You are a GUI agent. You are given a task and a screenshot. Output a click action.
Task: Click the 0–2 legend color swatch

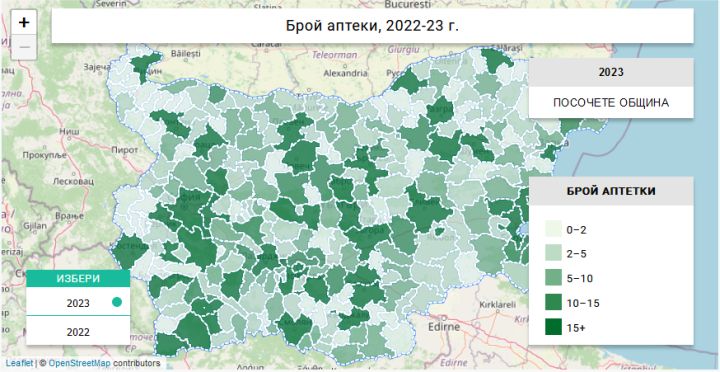click(553, 230)
